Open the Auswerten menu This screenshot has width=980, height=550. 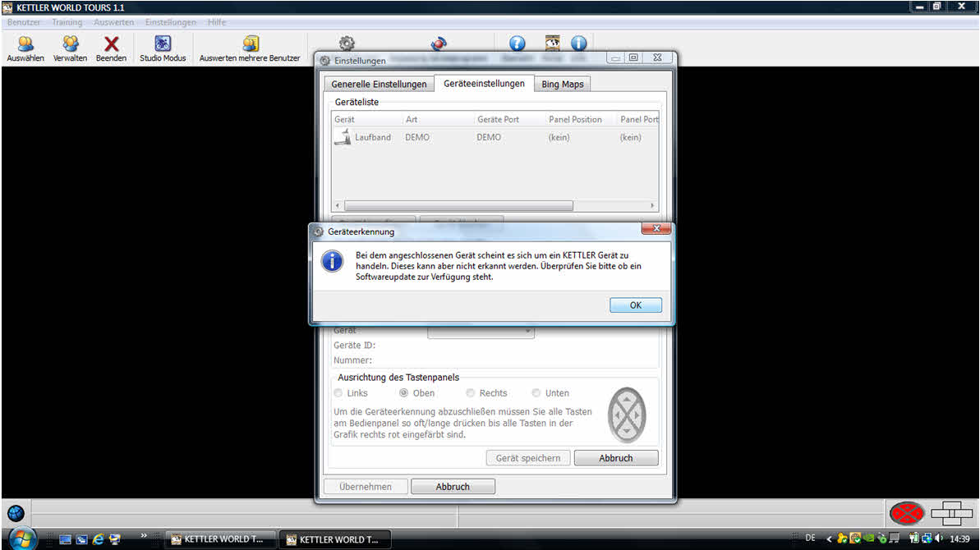[113, 22]
